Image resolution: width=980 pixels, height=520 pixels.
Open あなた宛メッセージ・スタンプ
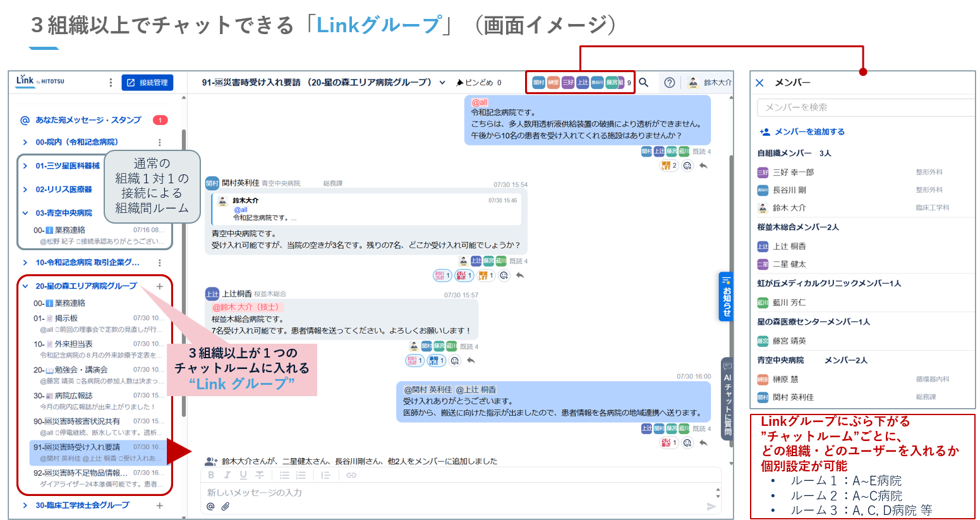pyautogui.click(x=88, y=119)
